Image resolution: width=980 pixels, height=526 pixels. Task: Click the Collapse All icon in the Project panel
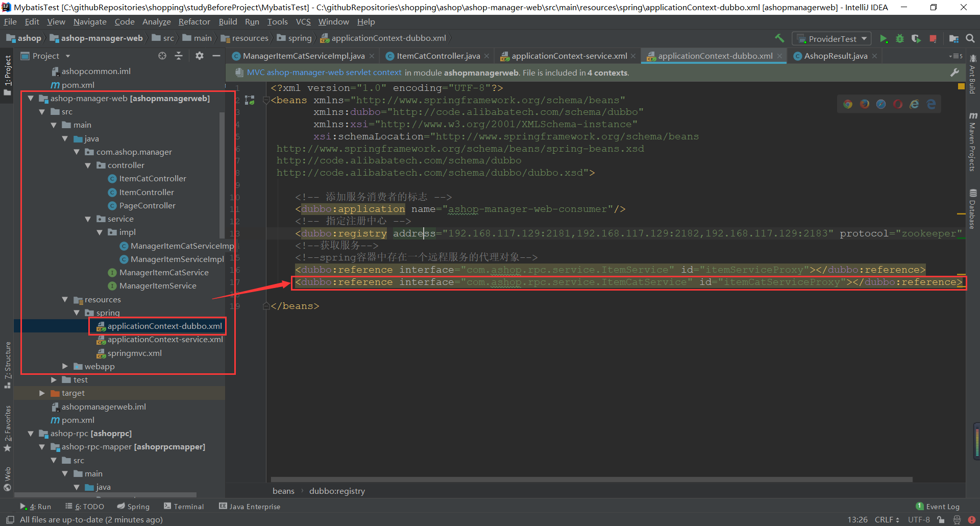[179, 56]
